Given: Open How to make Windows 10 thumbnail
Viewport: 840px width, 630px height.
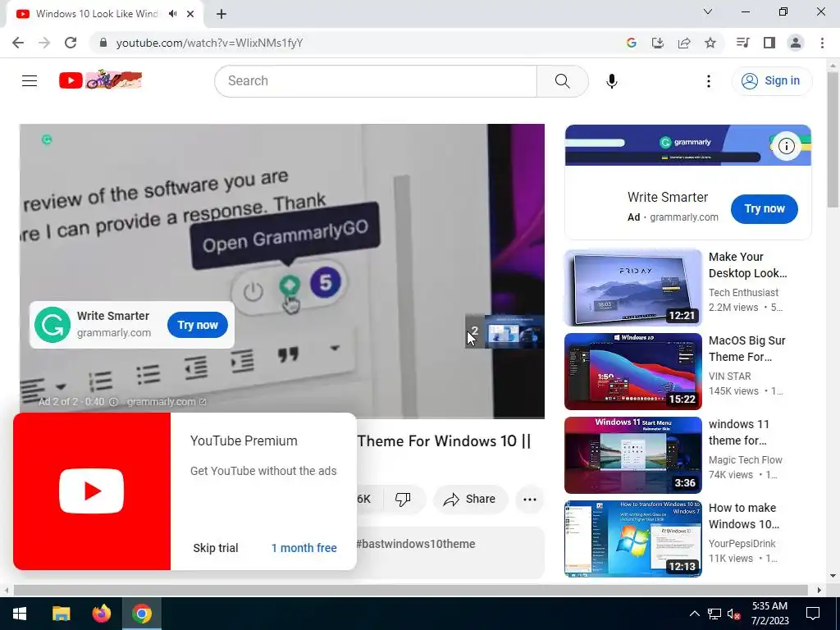Looking at the screenshot, I should coord(632,538).
